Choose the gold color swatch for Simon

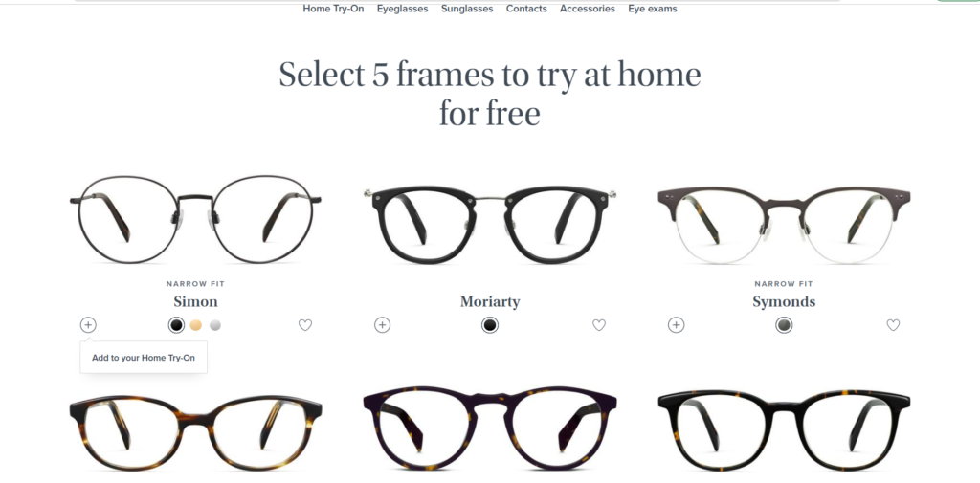click(196, 325)
